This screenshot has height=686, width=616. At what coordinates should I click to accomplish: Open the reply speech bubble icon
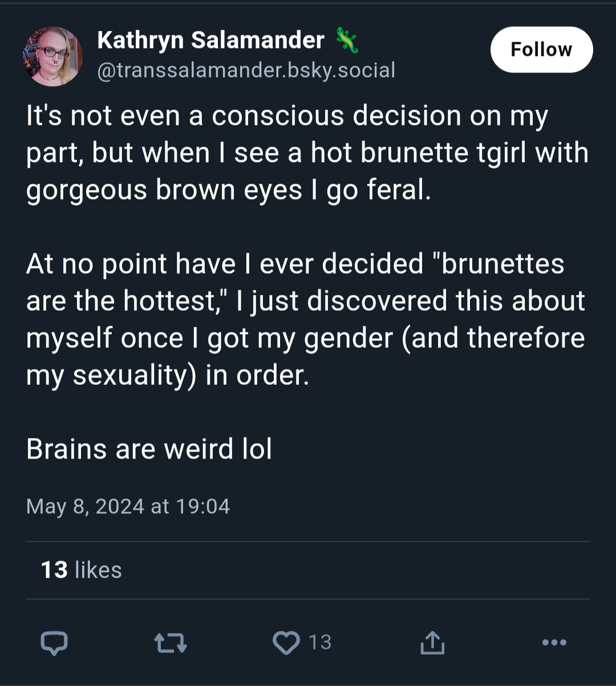click(54, 643)
